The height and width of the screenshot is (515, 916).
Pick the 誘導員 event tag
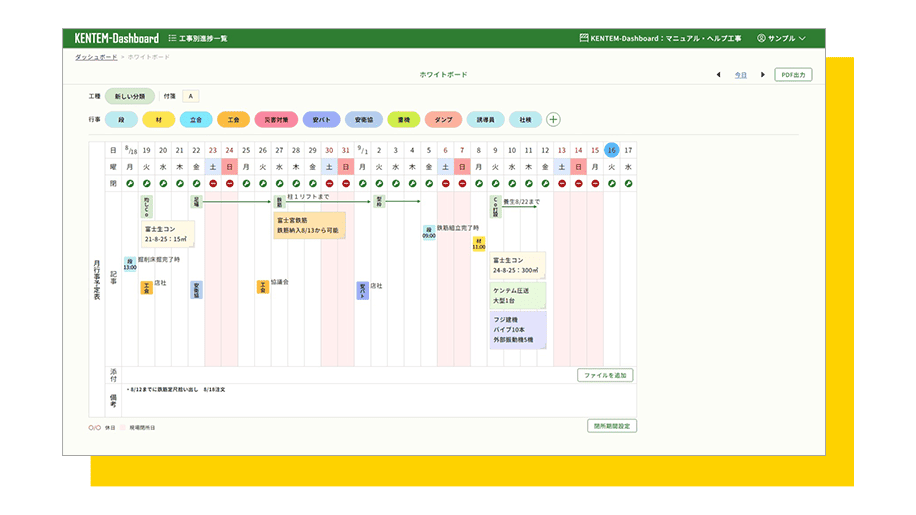(485, 120)
